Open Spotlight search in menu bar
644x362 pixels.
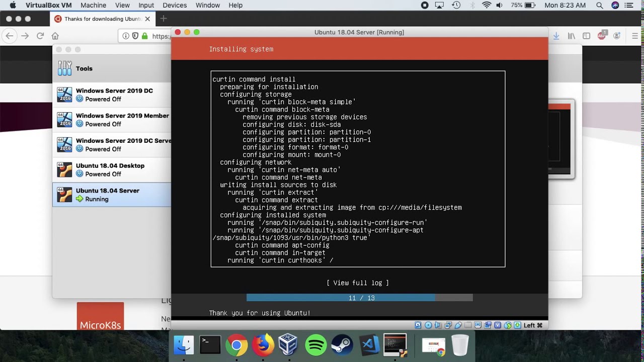point(600,5)
